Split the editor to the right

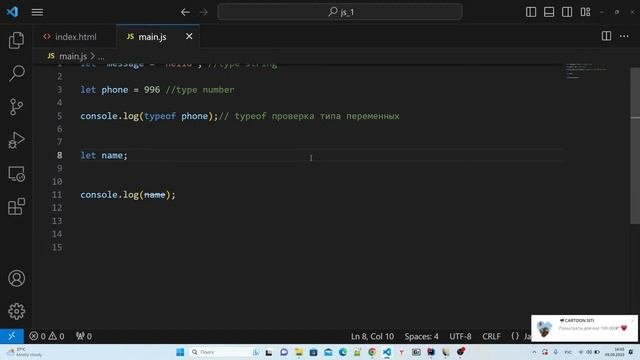pos(607,36)
